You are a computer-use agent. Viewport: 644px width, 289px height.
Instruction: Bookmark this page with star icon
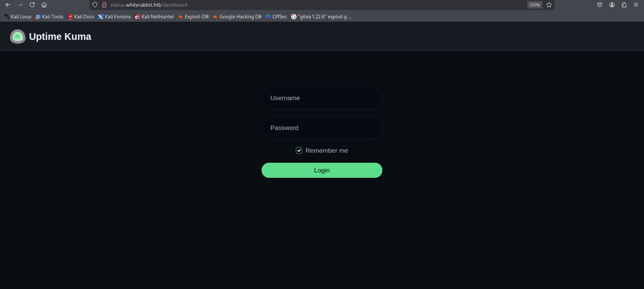[x=549, y=5]
